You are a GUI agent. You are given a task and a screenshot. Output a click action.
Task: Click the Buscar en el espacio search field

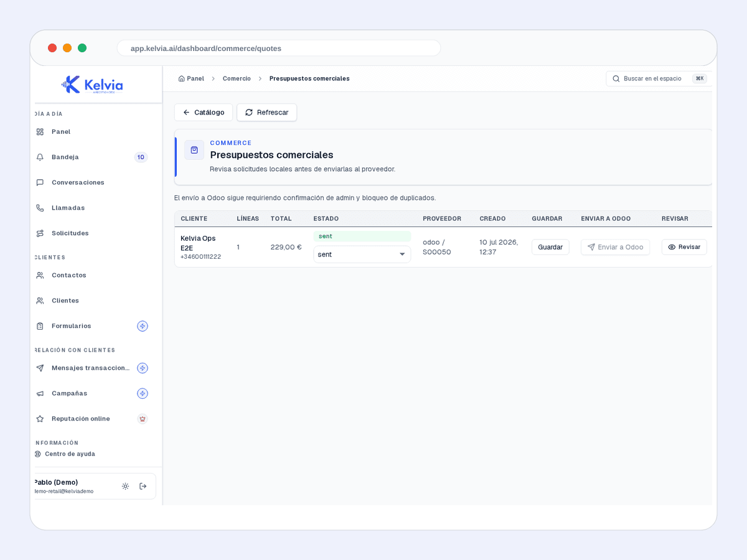657,78
